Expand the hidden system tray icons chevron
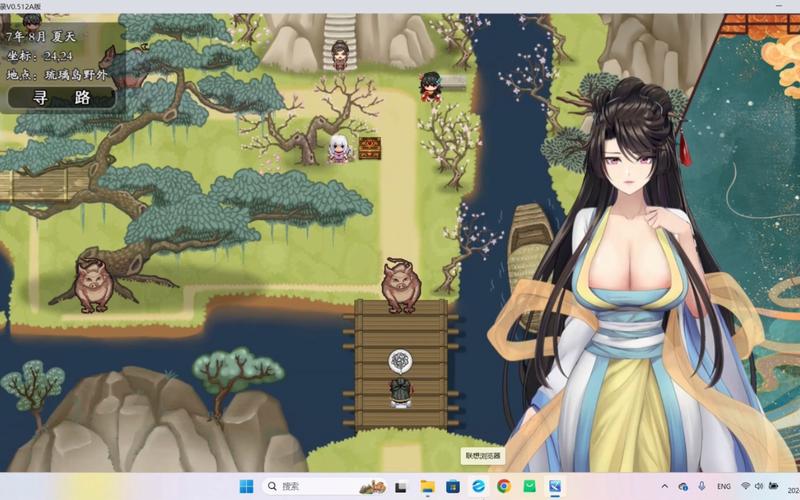This screenshot has width=800, height=500. pyautogui.click(x=665, y=486)
